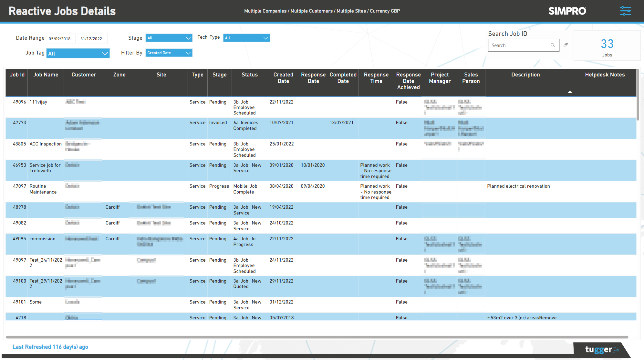The image size is (644, 360).
Task: Open the Filter By Created Date dropdown
Action: (169, 53)
